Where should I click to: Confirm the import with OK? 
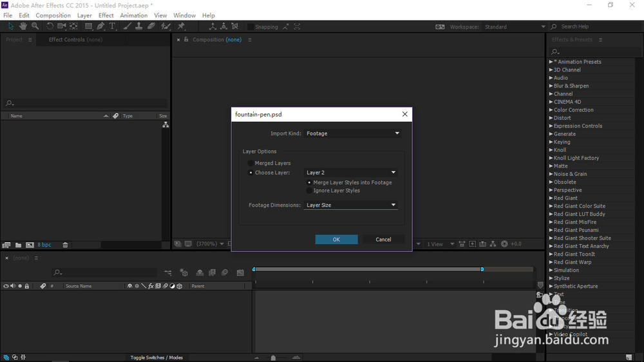click(x=336, y=240)
